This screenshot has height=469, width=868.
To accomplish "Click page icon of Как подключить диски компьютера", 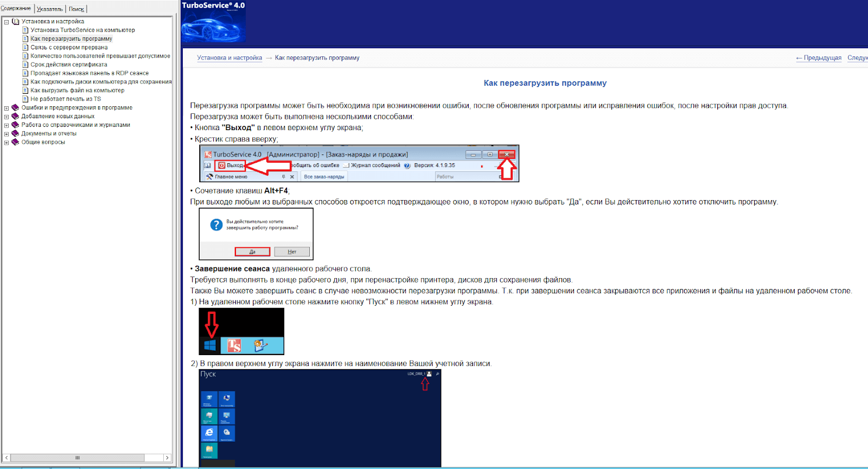I will [25, 82].
